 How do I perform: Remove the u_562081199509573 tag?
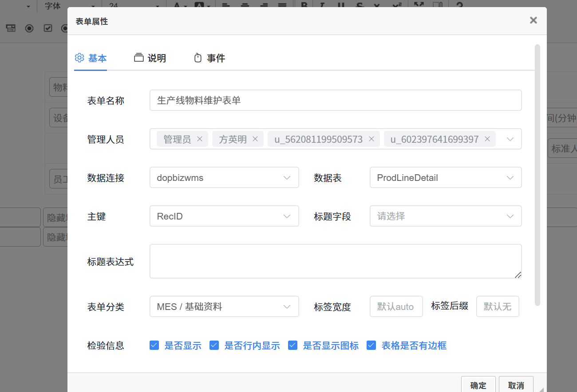click(x=371, y=139)
